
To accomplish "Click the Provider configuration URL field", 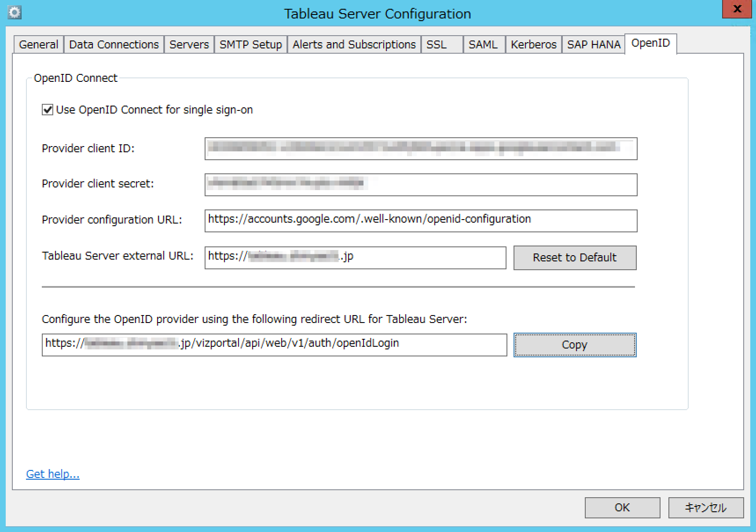I will point(421,221).
